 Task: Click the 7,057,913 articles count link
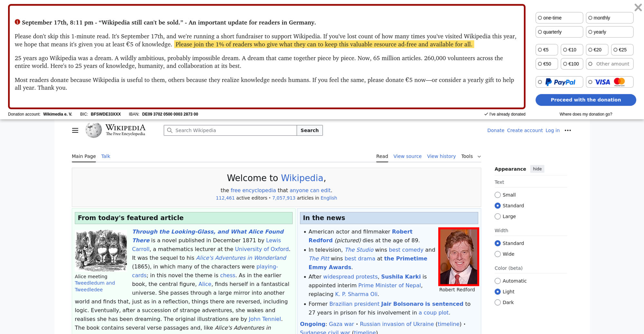click(x=284, y=198)
